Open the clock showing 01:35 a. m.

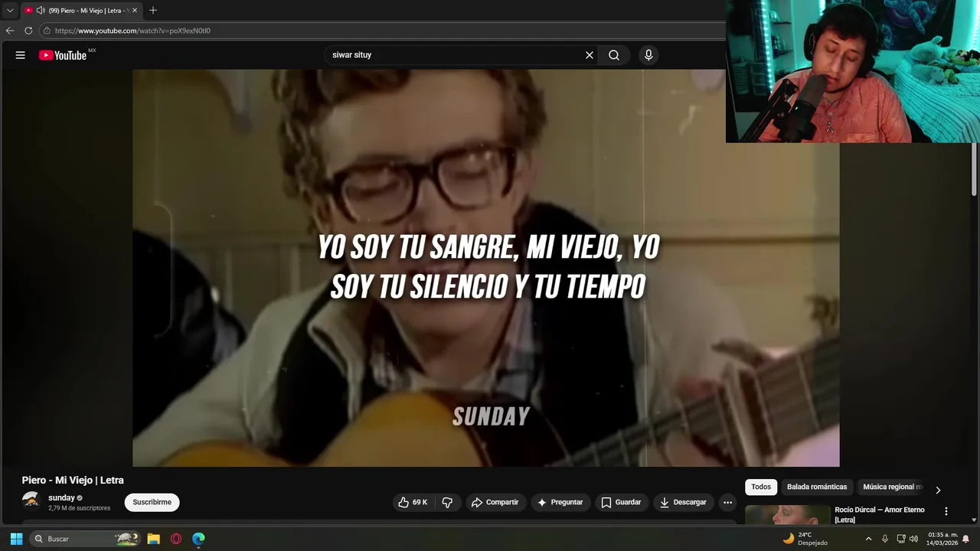(x=942, y=539)
